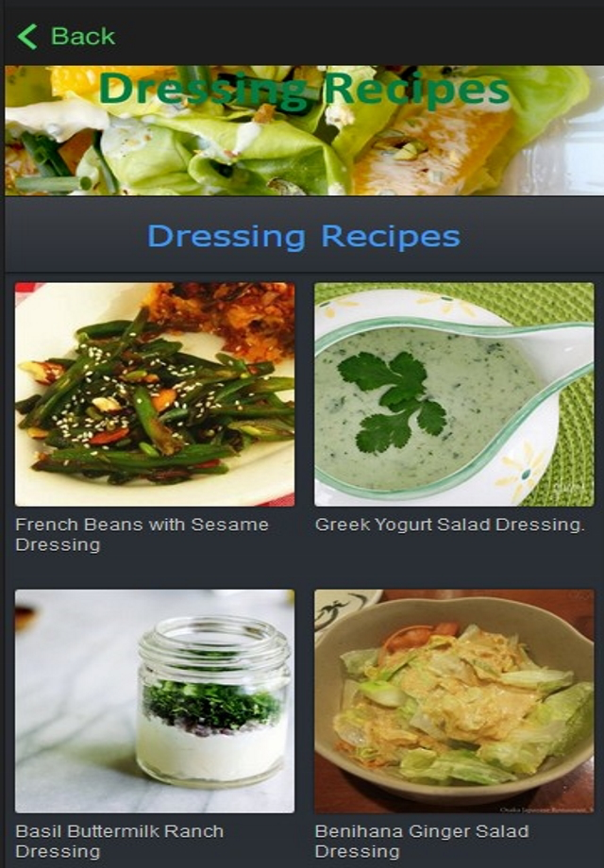
Task: Tap the green back chevron icon
Action: tap(27, 37)
